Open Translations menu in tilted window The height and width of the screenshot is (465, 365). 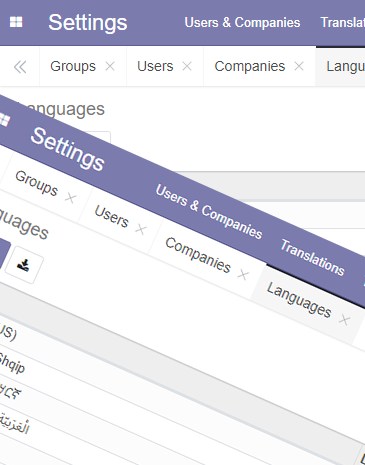(312, 257)
